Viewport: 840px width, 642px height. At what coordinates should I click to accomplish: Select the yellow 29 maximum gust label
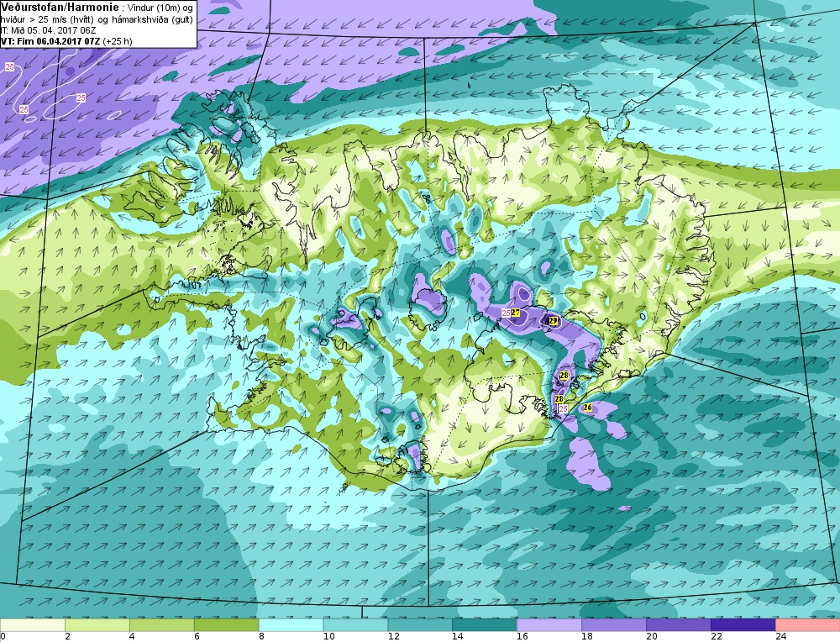tap(554, 321)
